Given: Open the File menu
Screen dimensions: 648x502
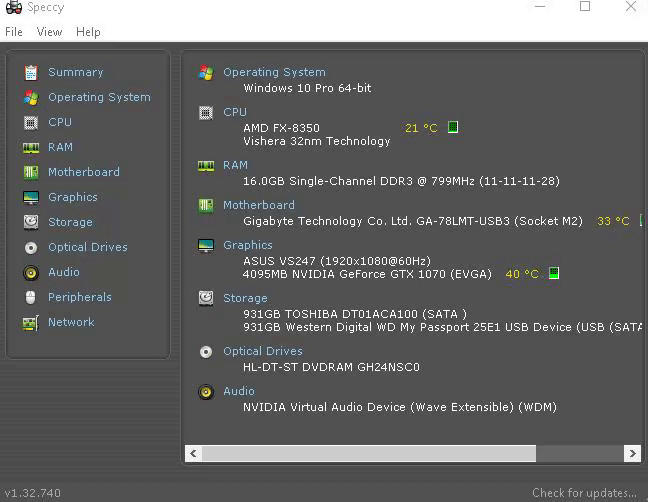Looking at the screenshot, I should 14,32.
